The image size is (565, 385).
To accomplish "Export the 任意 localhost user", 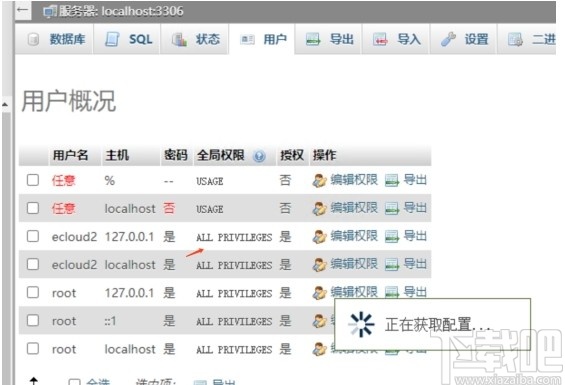I will click(415, 208).
